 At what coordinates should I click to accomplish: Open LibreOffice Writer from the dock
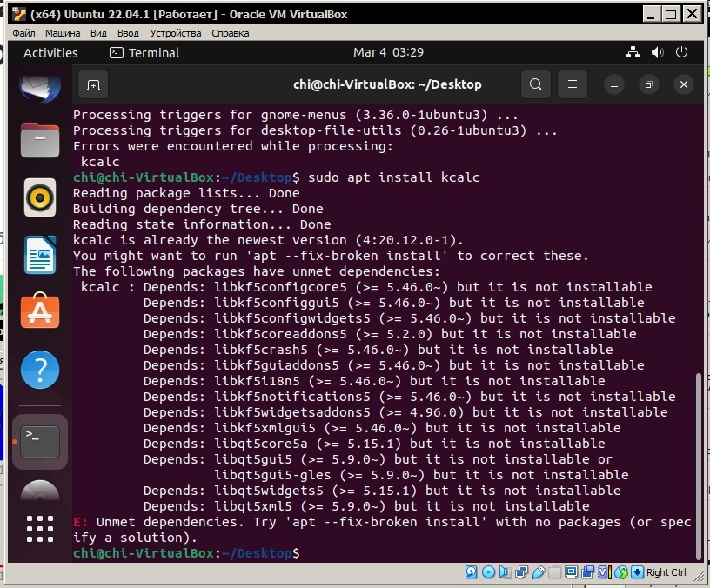pyautogui.click(x=40, y=255)
